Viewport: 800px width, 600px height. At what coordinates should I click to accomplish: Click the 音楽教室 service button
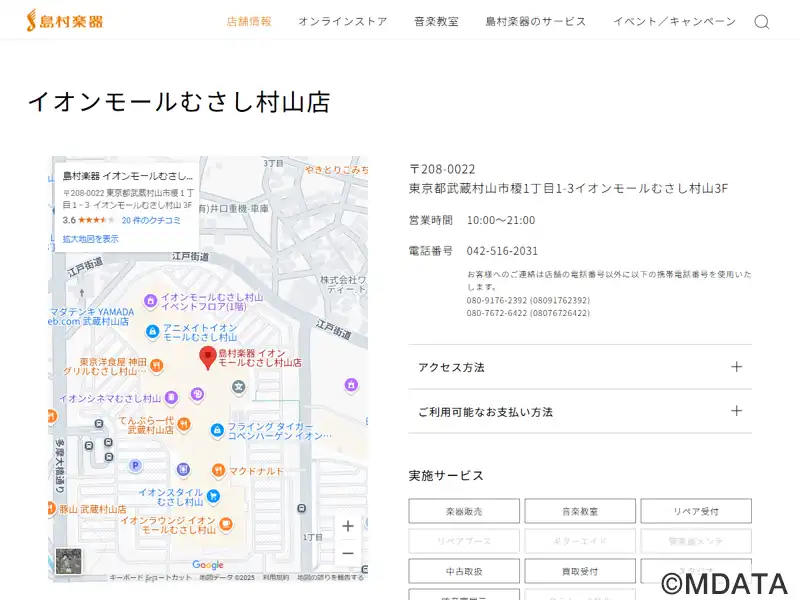coord(580,511)
